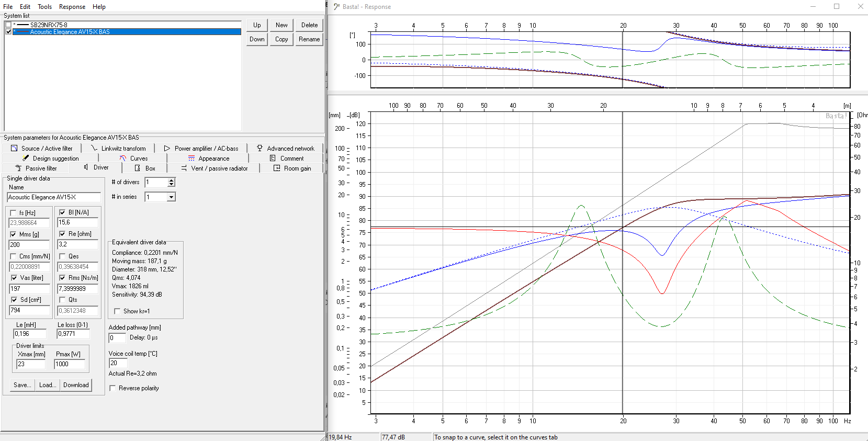This screenshot has height=441, width=868.
Task: Click the Appearance lines icon
Action: coord(191,158)
